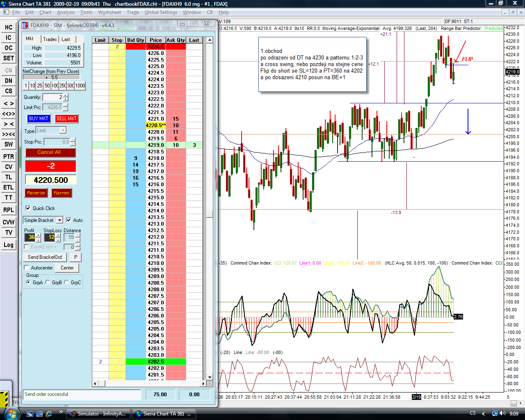This screenshot has height=420, width=525.
Task: Click the StopLoss spinner arrows
Action: click(58, 237)
